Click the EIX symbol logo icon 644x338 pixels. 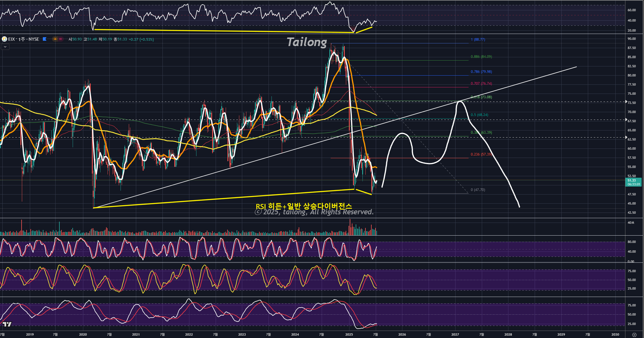(4, 39)
